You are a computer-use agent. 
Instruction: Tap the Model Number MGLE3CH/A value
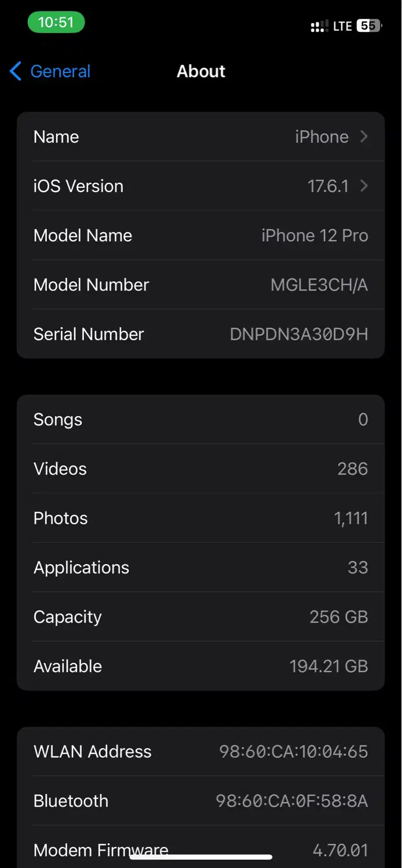pos(319,285)
